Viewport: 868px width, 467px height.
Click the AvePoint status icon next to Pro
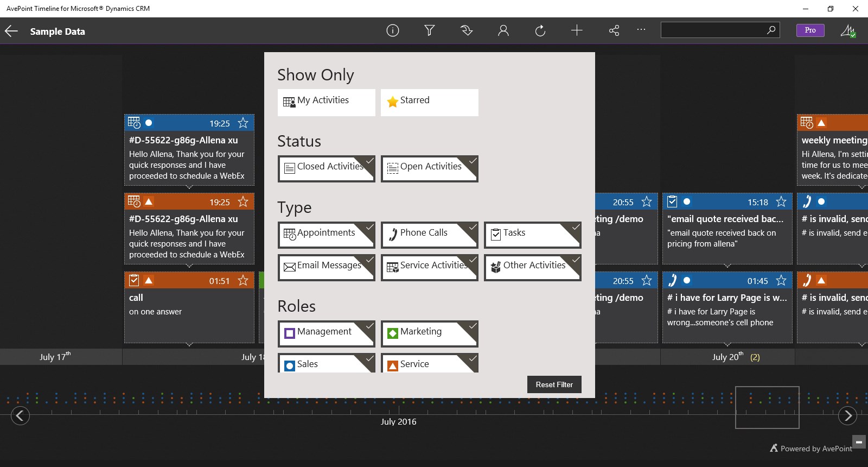[x=848, y=30]
